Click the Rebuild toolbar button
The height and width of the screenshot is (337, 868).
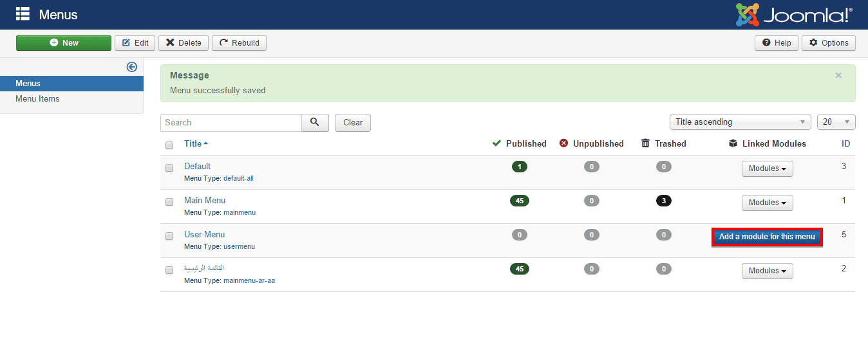coord(239,43)
